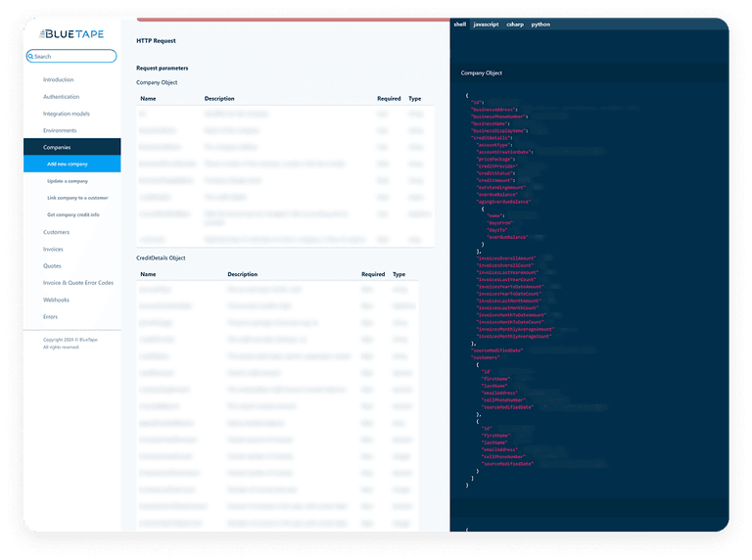Click the "invoicesOverallAmount" key in the code
The image size is (752, 560).
click(x=506, y=258)
